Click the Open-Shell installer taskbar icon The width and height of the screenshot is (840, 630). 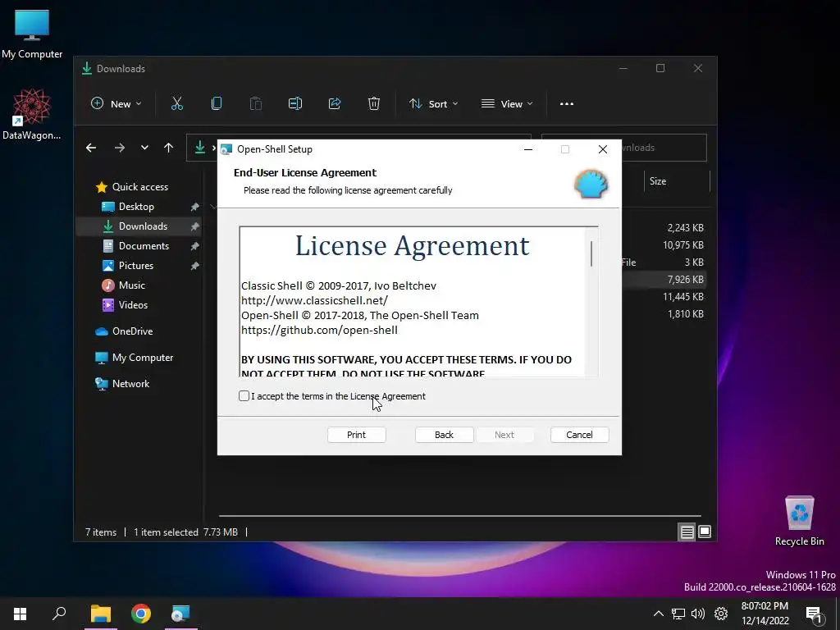point(181,614)
